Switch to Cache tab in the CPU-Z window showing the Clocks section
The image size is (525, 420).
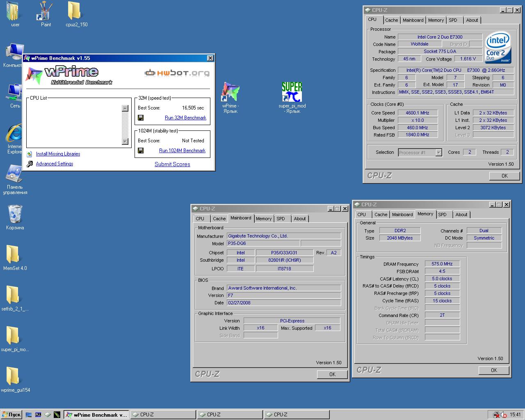click(x=391, y=20)
